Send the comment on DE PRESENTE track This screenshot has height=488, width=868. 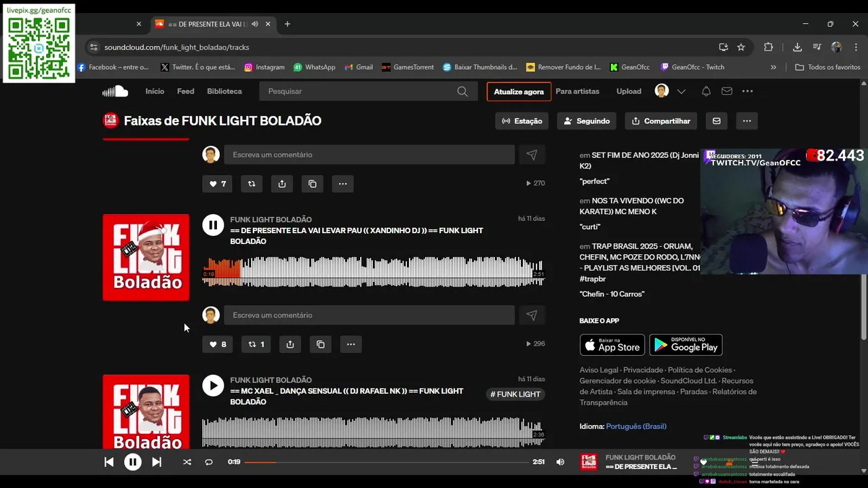coord(532,315)
